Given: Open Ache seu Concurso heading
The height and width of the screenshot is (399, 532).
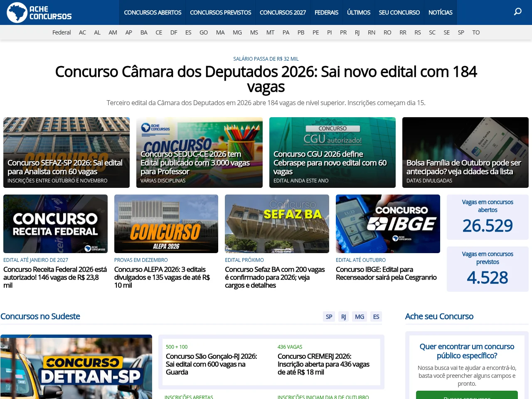Looking at the screenshot, I should pyautogui.click(x=439, y=316).
